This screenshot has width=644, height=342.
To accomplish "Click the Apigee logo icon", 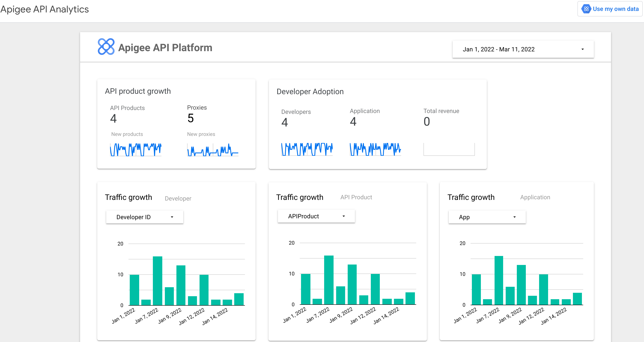I will (105, 48).
